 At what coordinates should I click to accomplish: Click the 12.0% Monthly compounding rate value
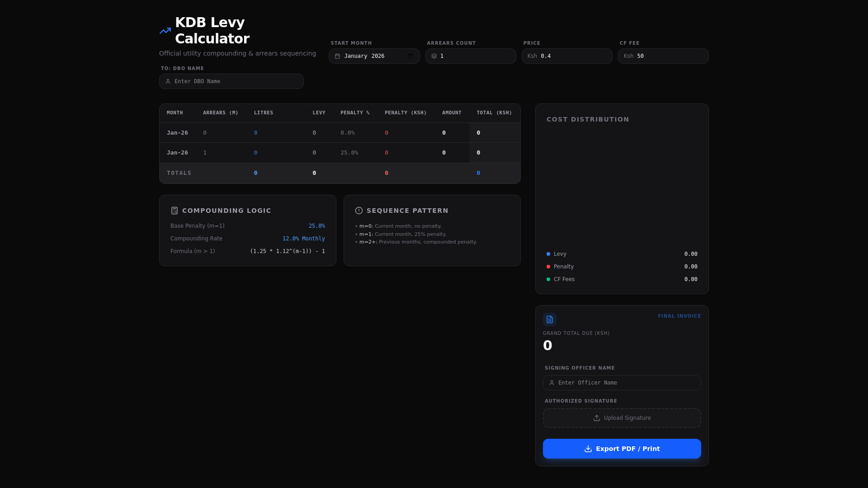click(x=304, y=239)
